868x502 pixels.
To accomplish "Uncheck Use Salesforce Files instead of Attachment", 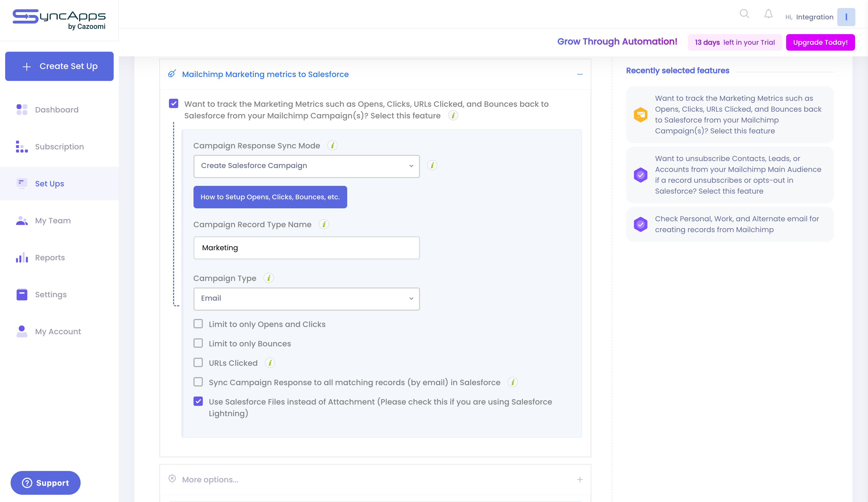I will (x=198, y=401).
